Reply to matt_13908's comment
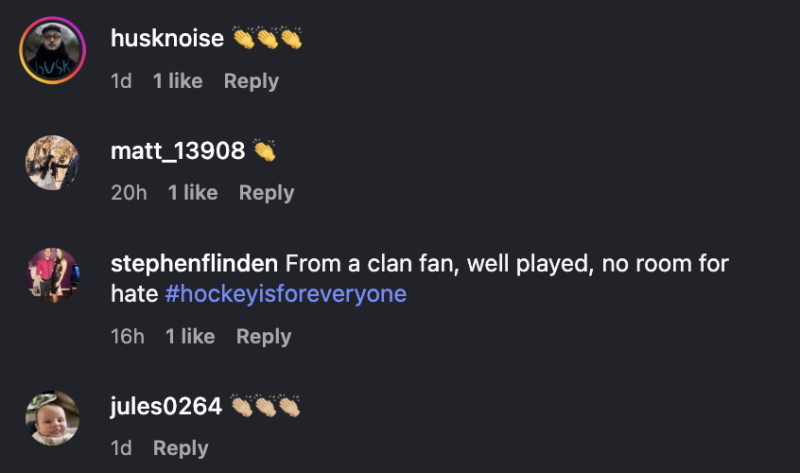This screenshot has height=473, width=800. tap(266, 193)
